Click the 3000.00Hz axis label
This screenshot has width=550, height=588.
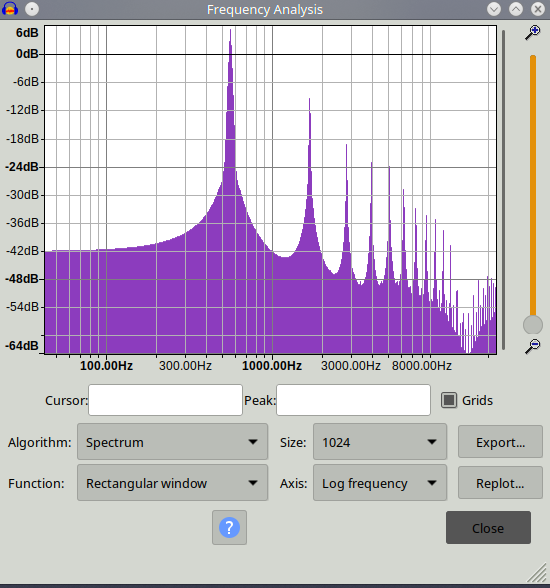(x=351, y=366)
